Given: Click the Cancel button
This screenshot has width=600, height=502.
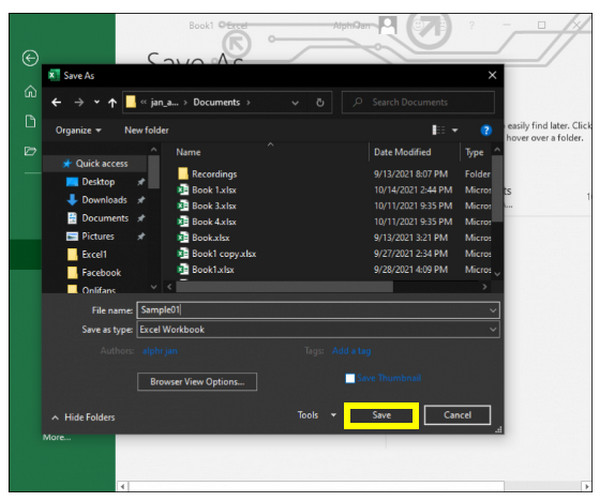Looking at the screenshot, I should point(457,415).
